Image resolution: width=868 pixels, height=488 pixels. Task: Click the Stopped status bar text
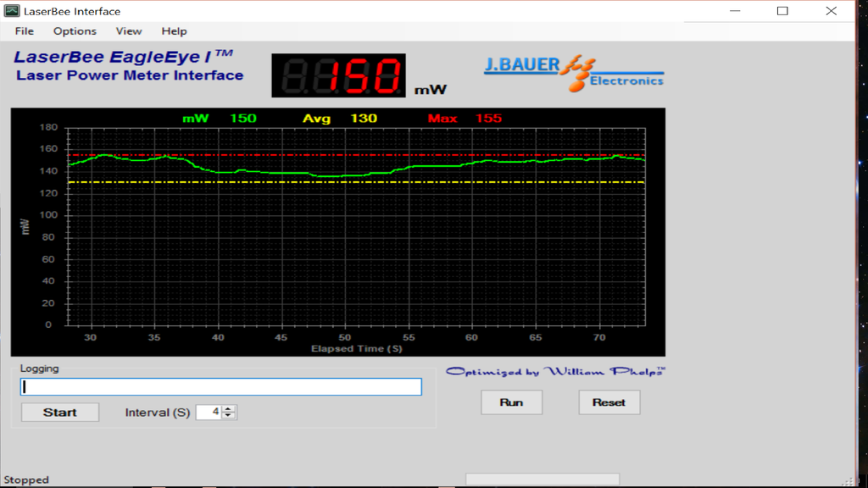click(x=26, y=480)
